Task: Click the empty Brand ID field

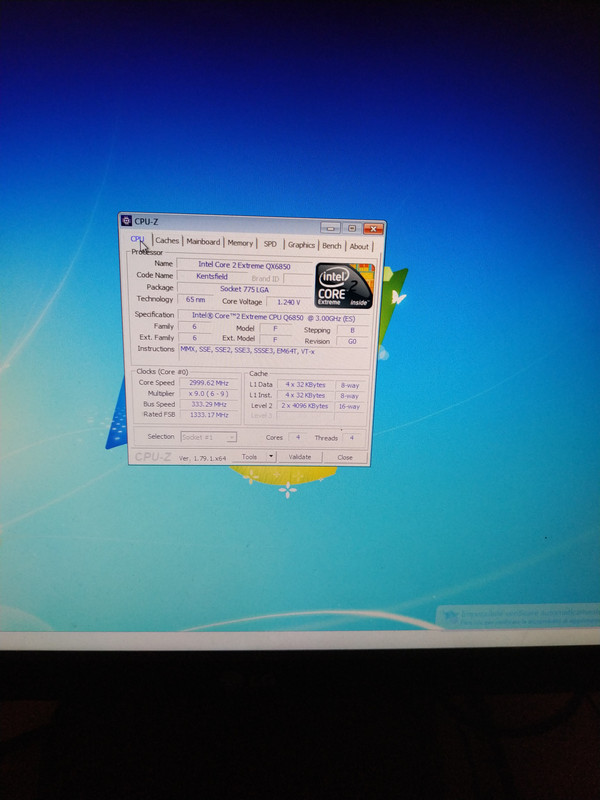Action: [298, 279]
